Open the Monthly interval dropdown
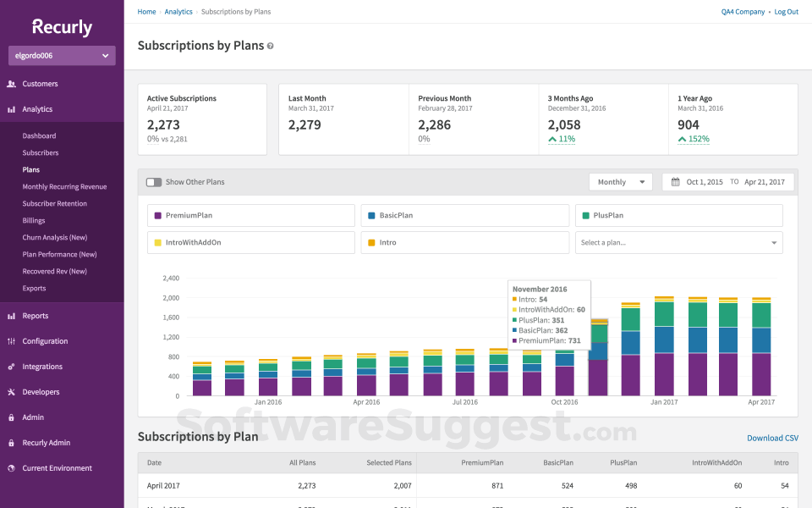 point(620,181)
